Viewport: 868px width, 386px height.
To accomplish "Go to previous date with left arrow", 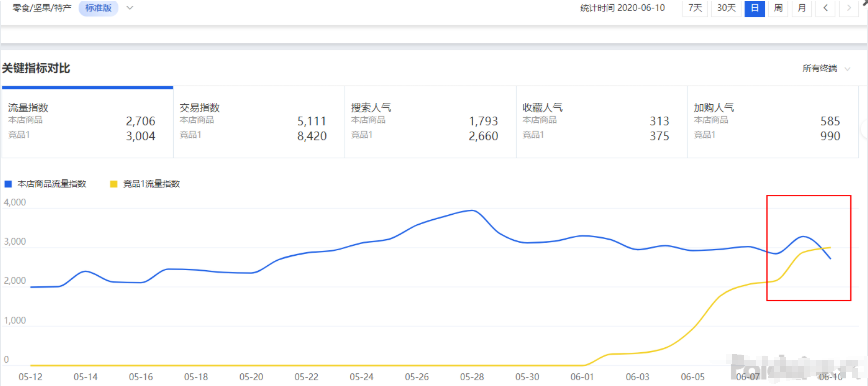I will click(x=825, y=8).
